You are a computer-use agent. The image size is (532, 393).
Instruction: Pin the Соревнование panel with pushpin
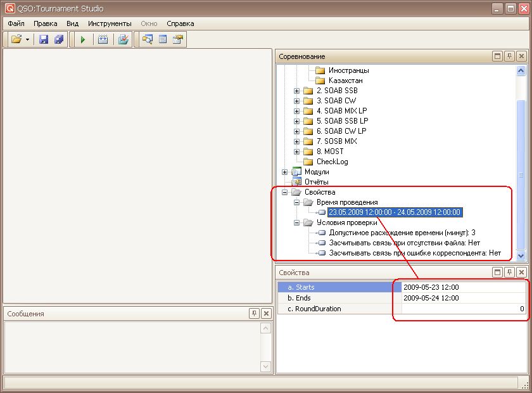[x=509, y=56]
